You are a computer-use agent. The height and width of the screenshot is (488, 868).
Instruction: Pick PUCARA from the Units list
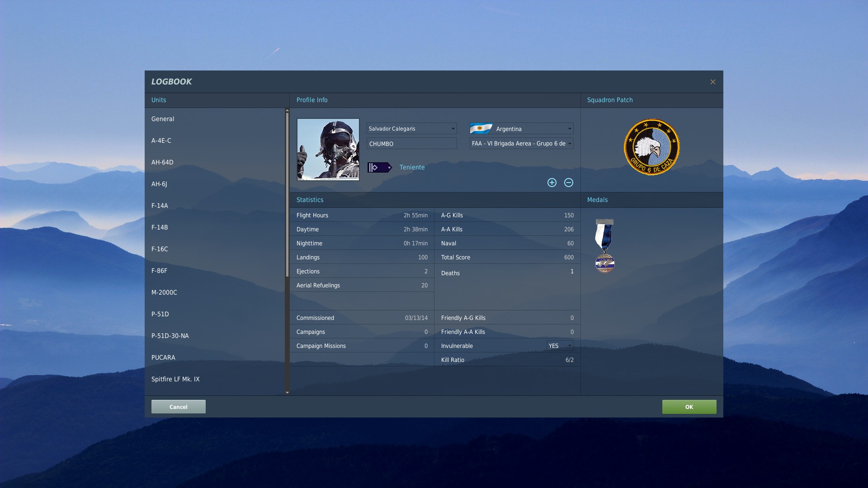pyautogui.click(x=163, y=357)
